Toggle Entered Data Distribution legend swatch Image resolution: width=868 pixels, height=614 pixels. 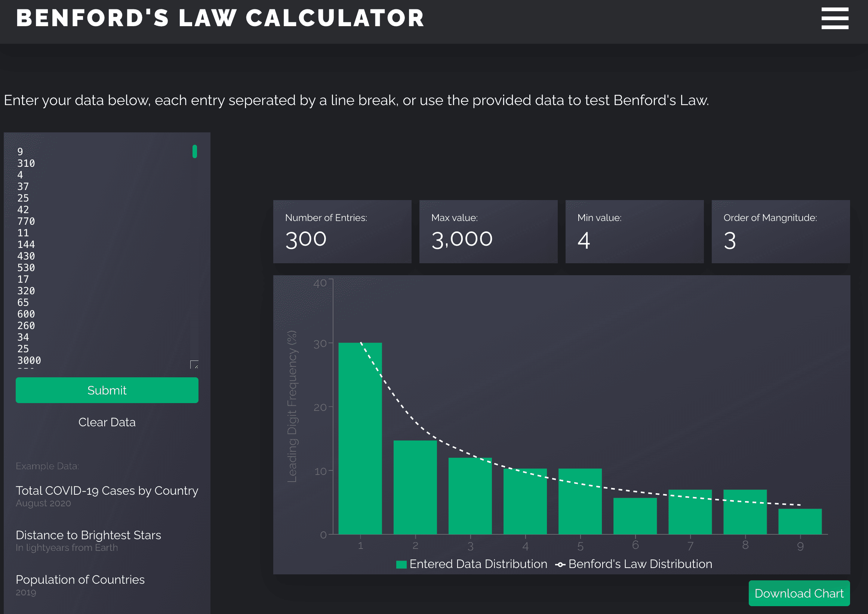pyautogui.click(x=401, y=565)
